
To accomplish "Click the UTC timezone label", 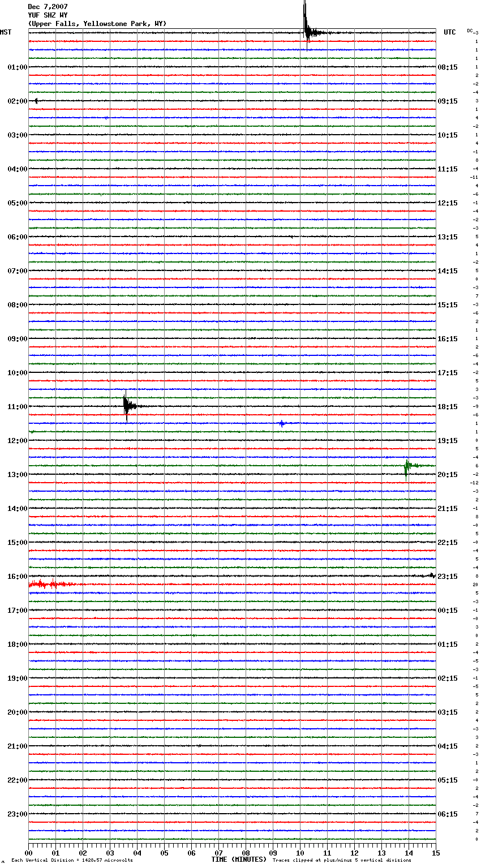I will point(450,32).
